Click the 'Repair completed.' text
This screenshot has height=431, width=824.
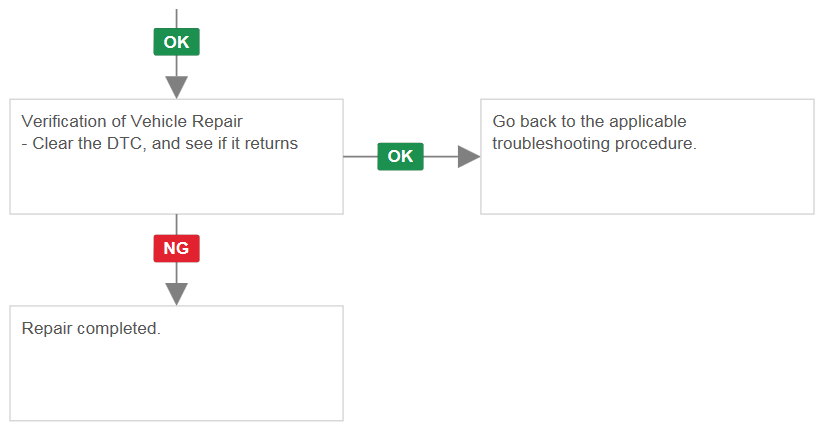pos(91,329)
